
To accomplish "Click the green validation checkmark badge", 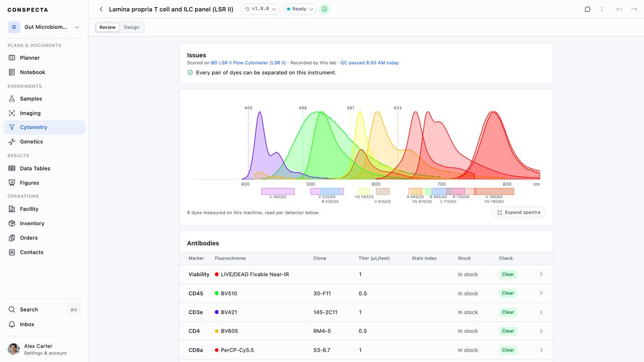I will click(x=325, y=9).
